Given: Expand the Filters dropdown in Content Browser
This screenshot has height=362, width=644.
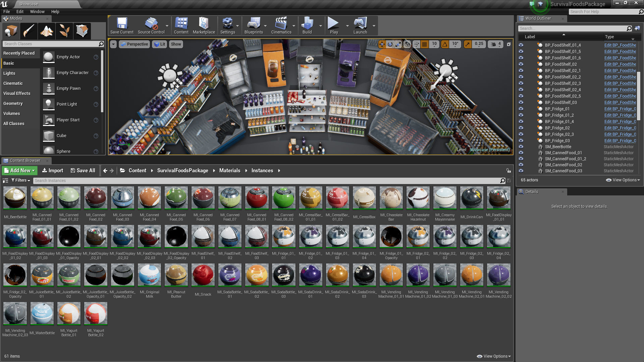Looking at the screenshot, I should [20, 180].
